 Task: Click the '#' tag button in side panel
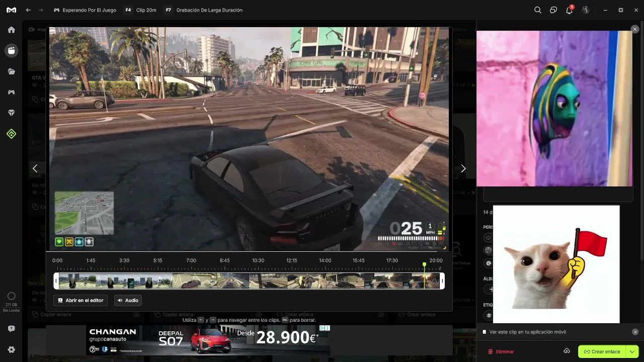[488, 315]
